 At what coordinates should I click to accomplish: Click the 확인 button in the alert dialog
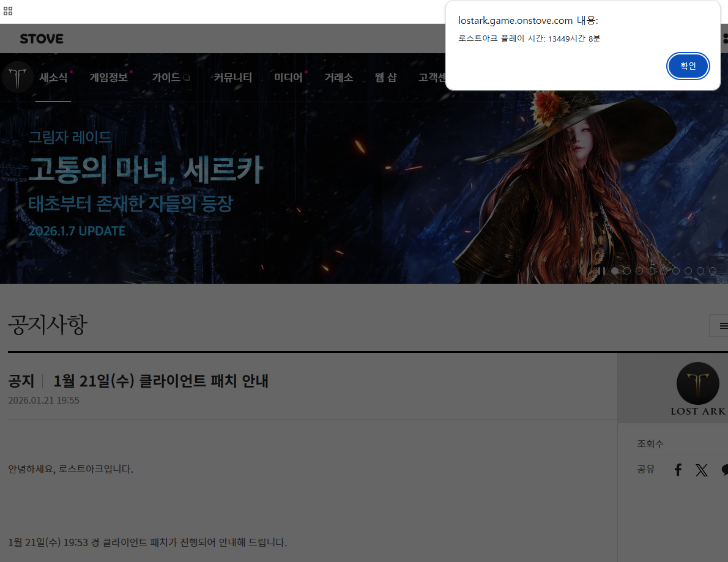[688, 66]
